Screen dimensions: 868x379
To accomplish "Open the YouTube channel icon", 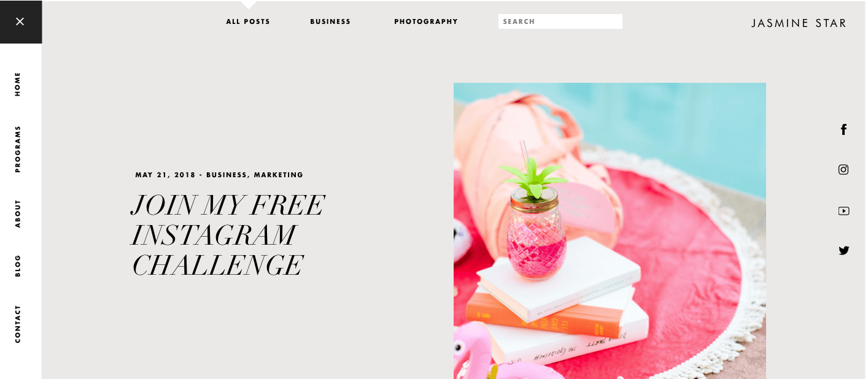I will click(843, 211).
